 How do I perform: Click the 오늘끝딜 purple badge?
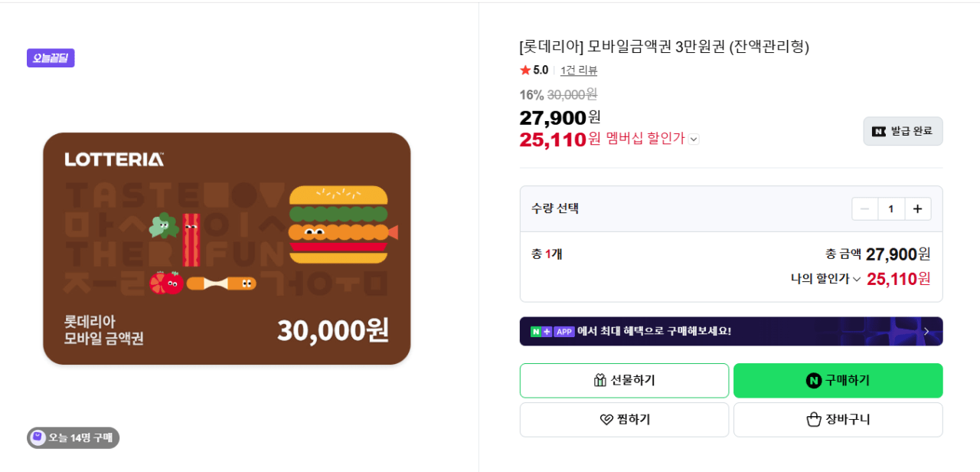pyautogui.click(x=50, y=57)
